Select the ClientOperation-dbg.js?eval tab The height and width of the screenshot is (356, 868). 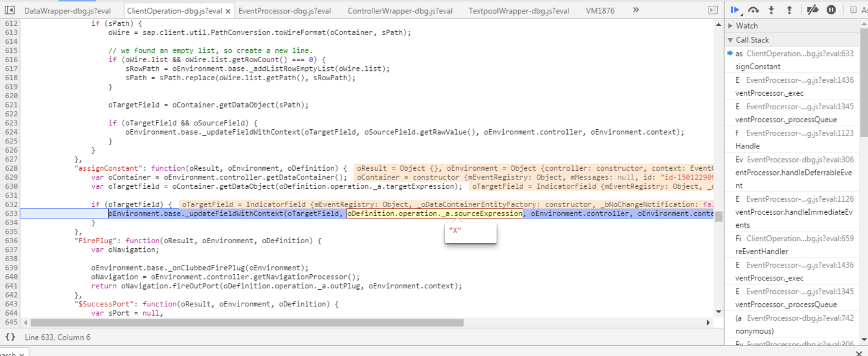point(174,11)
